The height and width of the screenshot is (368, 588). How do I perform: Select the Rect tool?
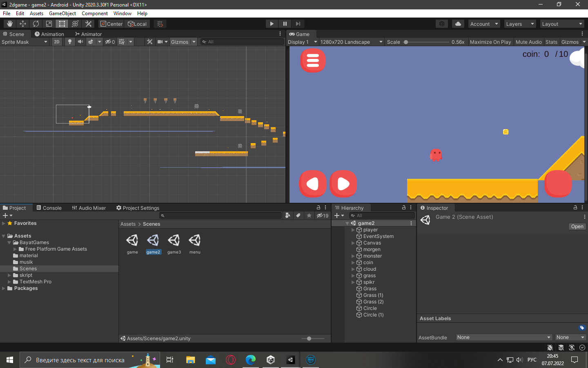point(62,24)
